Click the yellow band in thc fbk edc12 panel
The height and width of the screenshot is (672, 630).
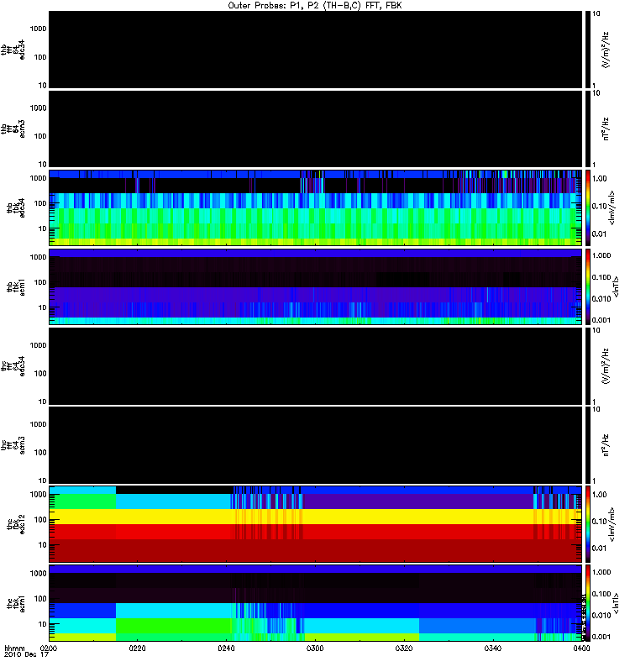pyautogui.click(x=315, y=517)
